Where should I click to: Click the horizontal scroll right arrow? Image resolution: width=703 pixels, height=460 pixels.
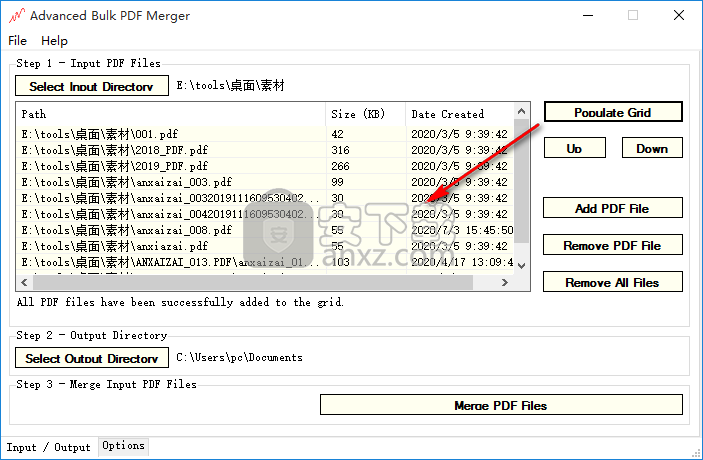tap(505, 282)
